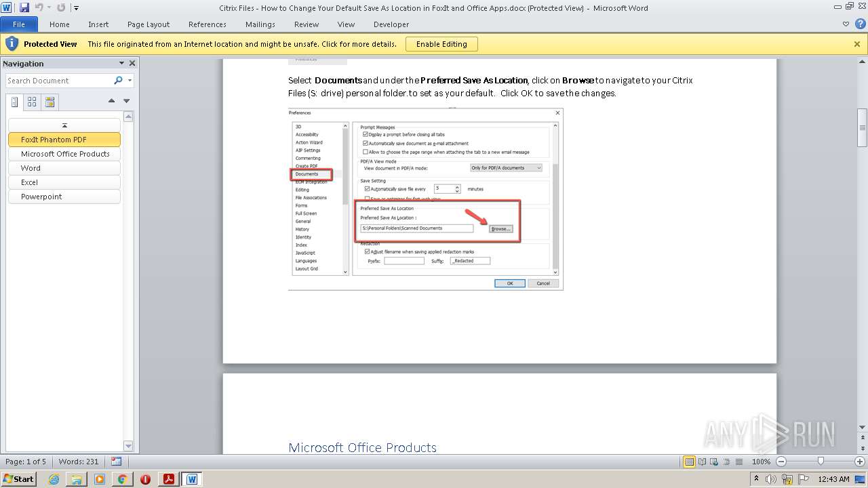Open the Page Layout ribbon tab

[x=149, y=24]
